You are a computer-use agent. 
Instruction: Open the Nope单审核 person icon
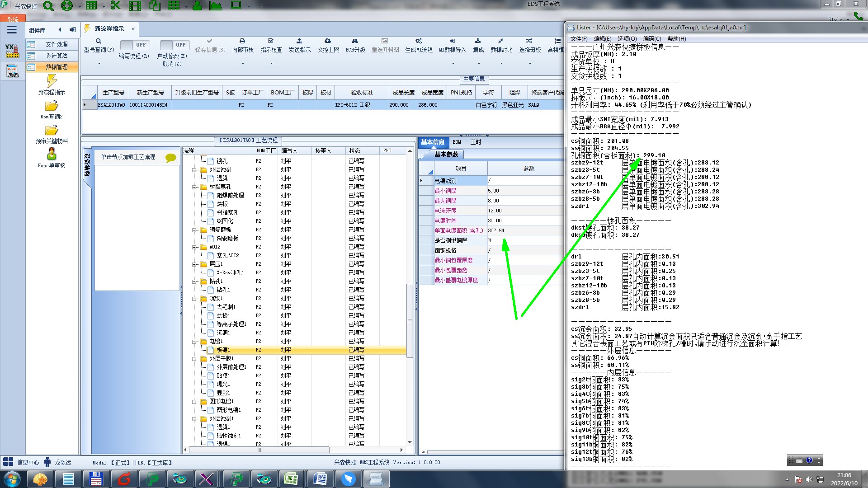coord(52,154)
